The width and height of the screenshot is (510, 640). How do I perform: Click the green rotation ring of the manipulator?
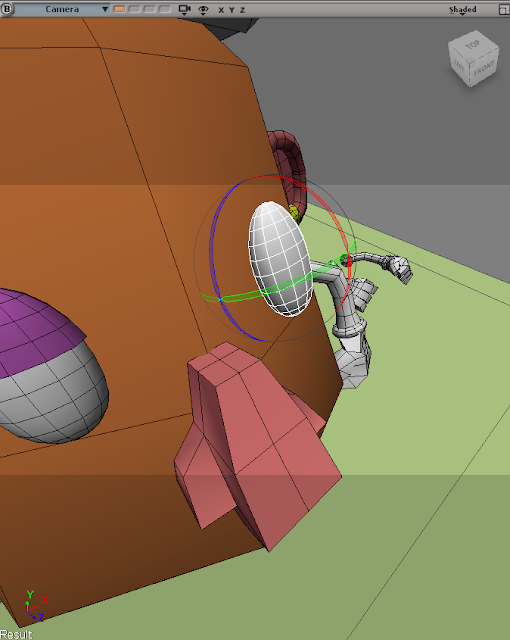click(282, 288)
